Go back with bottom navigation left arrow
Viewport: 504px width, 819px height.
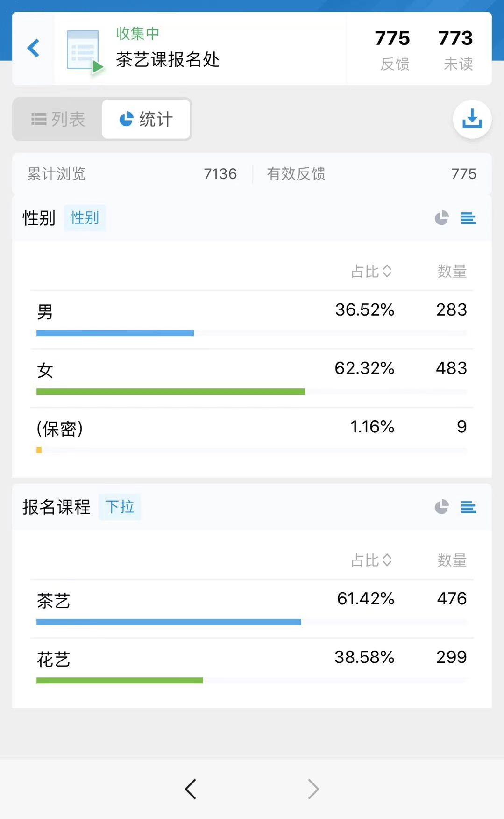(x=191, y=789)
